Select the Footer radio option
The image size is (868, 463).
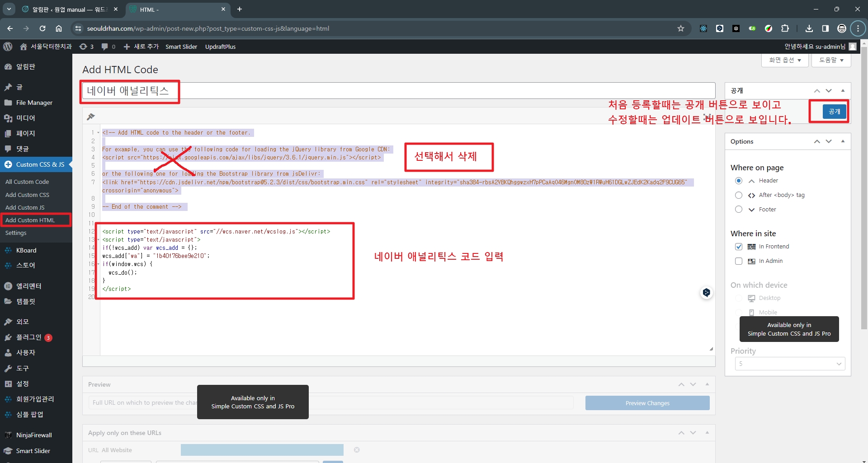pyautogui.click(x=739, y=210)
